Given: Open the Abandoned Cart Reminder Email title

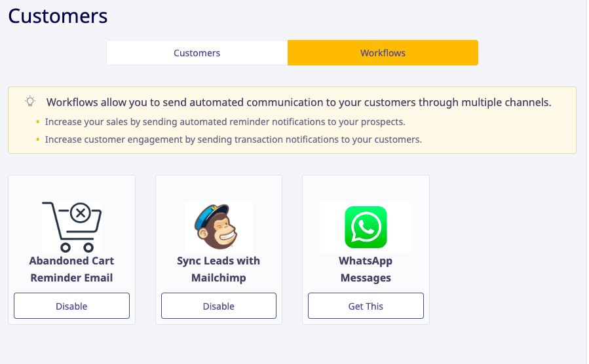Looking at the screenshot, I should pos(71,269).
